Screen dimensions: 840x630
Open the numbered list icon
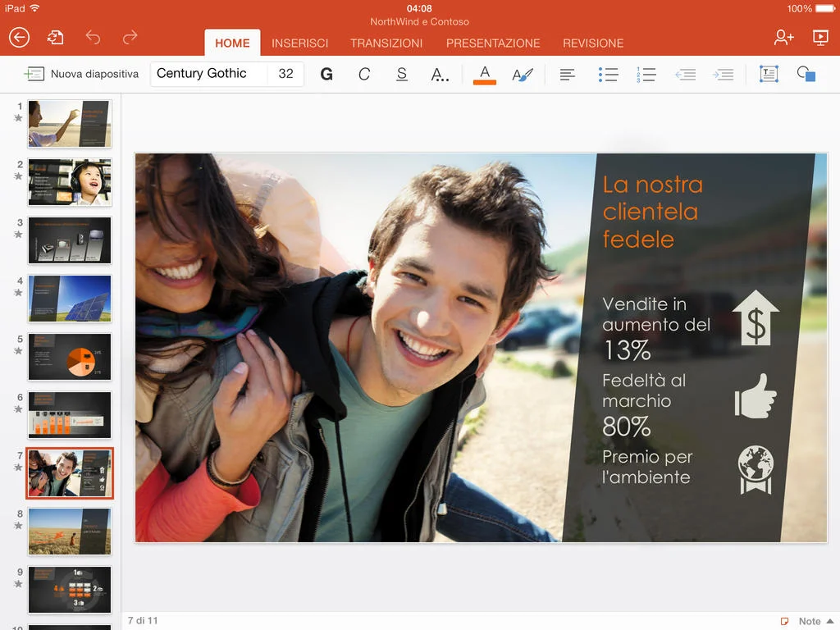coord(646,74)
